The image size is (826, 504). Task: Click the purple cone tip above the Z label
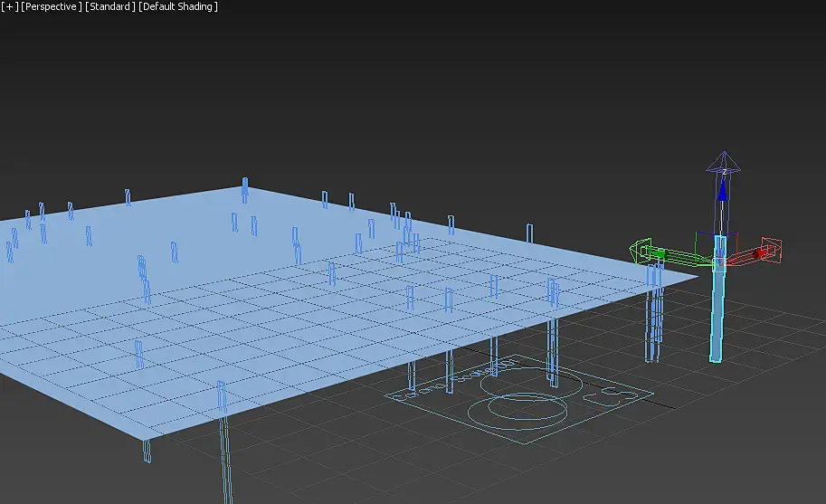[x=724, y=159]
